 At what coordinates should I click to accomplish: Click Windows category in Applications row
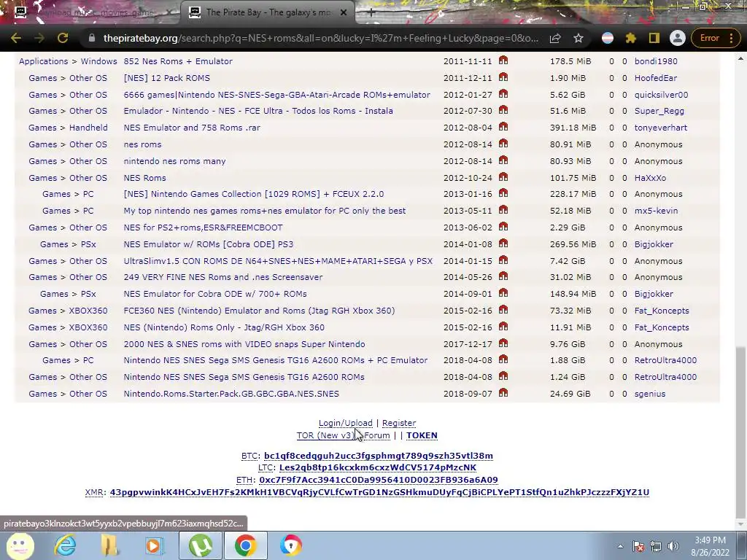pyautogui.click(x=98, y=61)
